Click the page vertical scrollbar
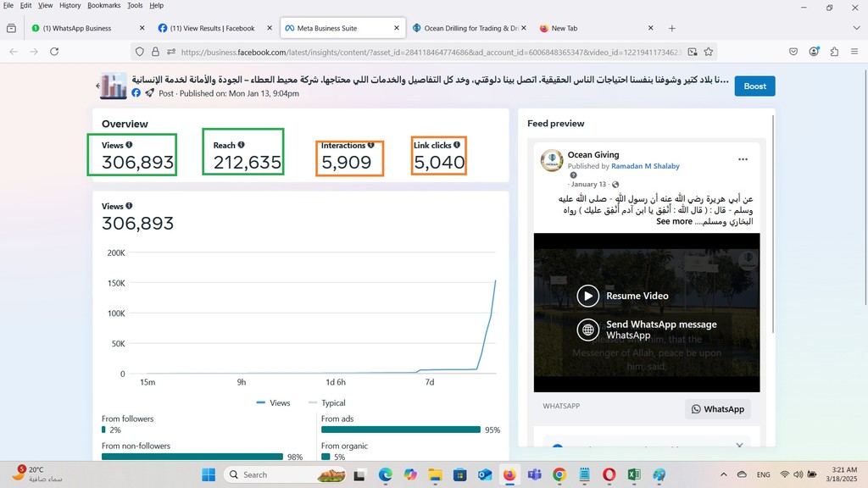Screen dimensions: 868x488 865,187
